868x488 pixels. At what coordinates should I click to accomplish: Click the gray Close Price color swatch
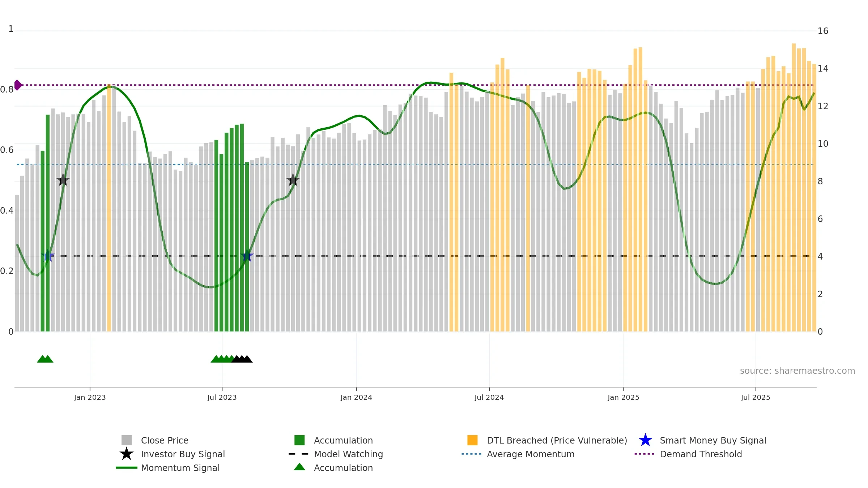pyautogui.click(x=127, y=440)
